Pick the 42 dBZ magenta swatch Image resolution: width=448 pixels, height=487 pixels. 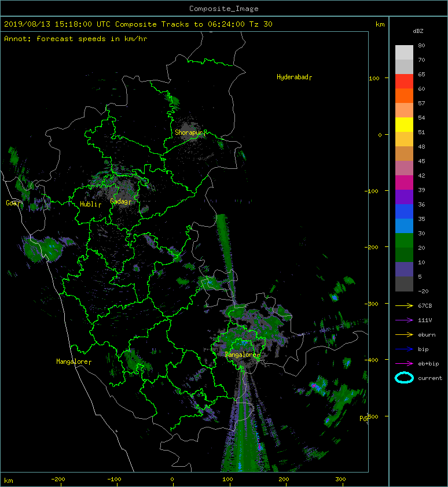pyautogui.click(x=404, y=182)
